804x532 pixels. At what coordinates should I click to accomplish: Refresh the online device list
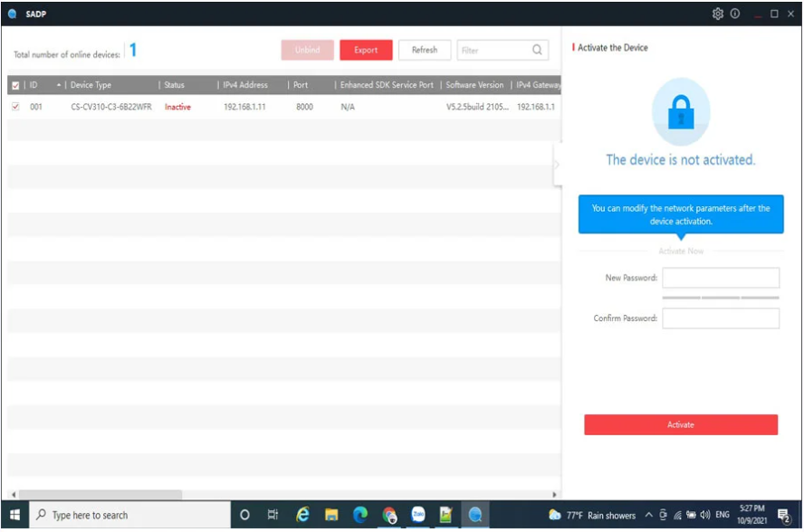[x=424, y=50]
